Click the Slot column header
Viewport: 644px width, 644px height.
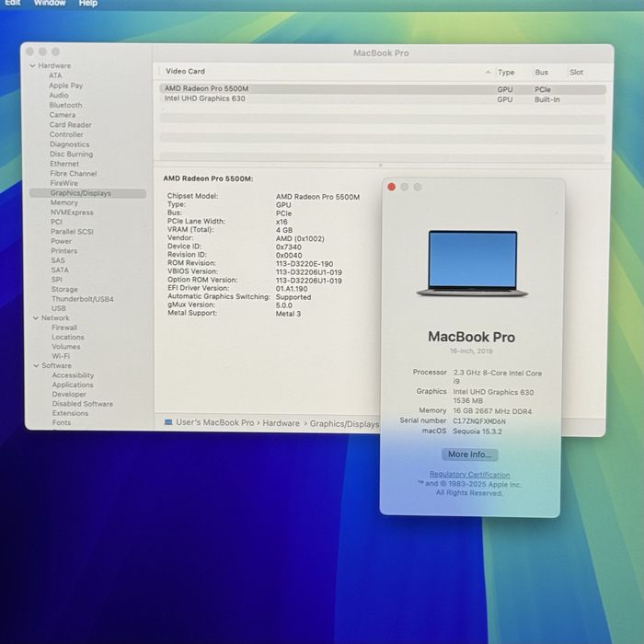(576, 73)
